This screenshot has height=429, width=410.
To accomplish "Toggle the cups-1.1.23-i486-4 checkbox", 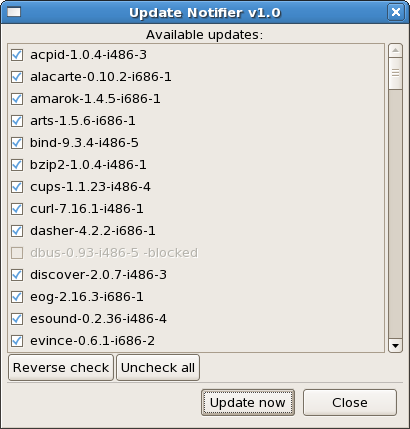I will (17, 187).
